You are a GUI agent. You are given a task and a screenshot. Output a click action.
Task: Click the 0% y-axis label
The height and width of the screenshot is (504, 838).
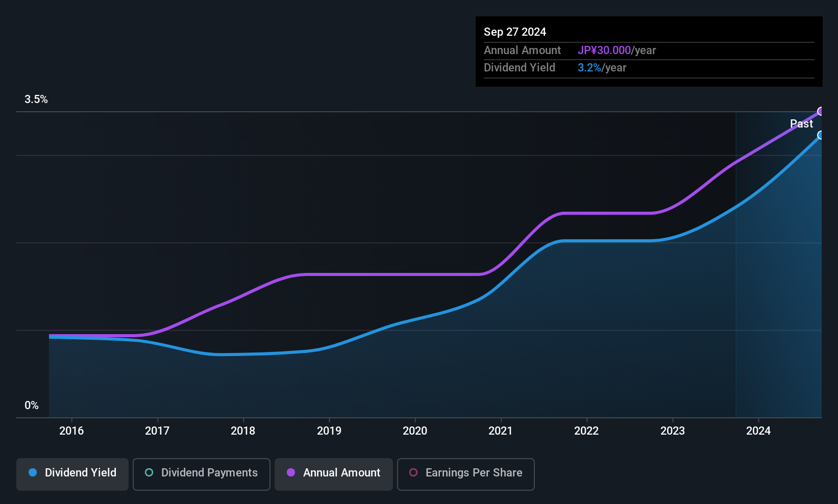tap(32, 406)
